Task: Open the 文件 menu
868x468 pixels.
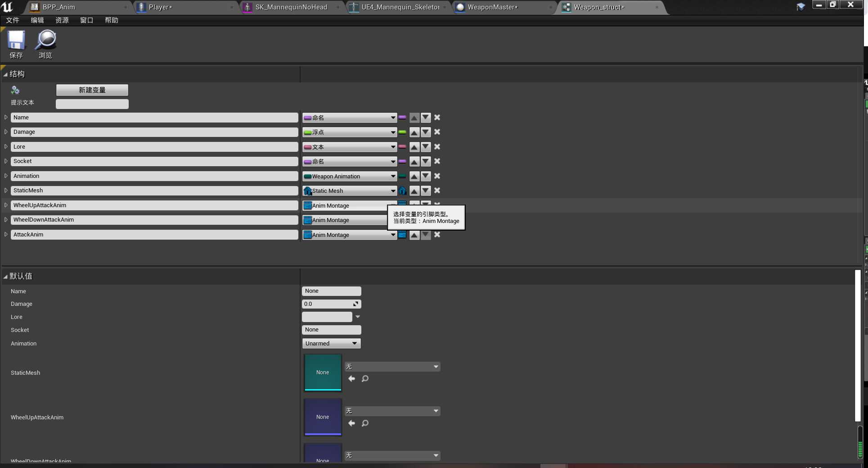Action: click(13, 20)
